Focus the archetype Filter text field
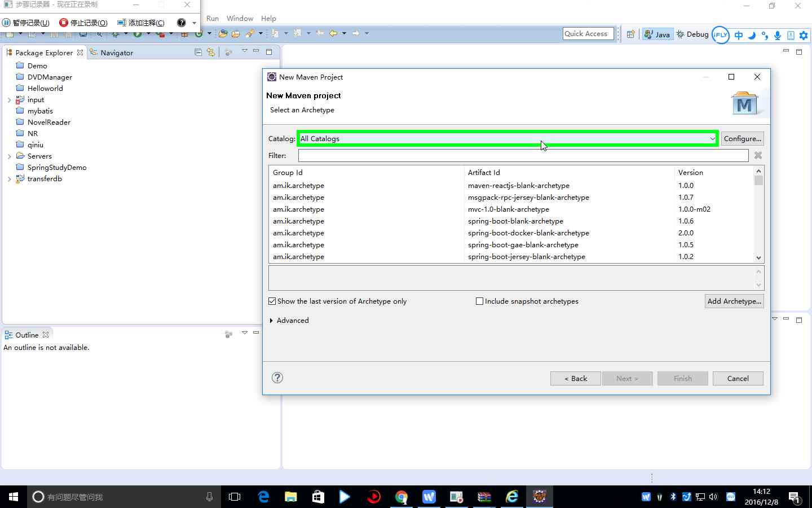Viewport: 812px width, 508px height. point(523,155)
